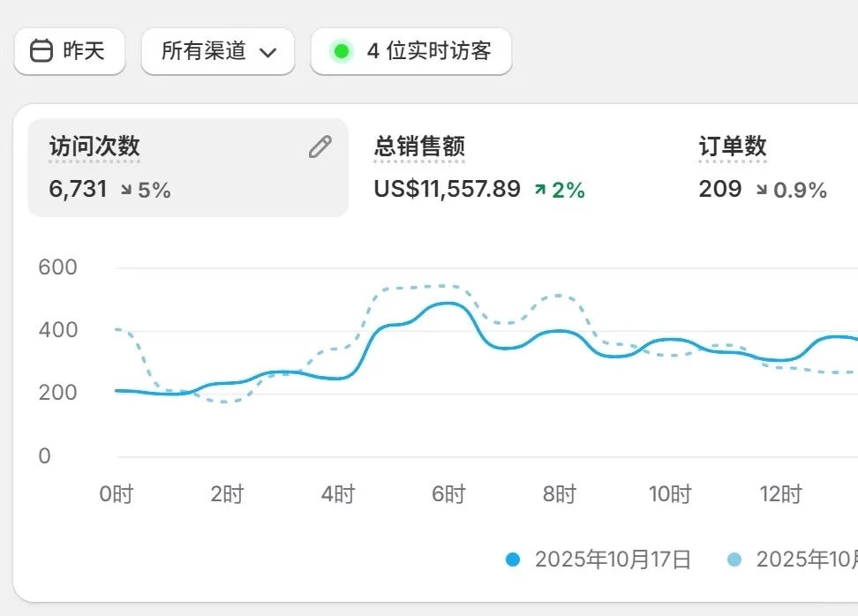Image resolution: width=858 pixels, height=616 pixels.
Task: Click the green live visitor status dot
Action: point(342,51)
